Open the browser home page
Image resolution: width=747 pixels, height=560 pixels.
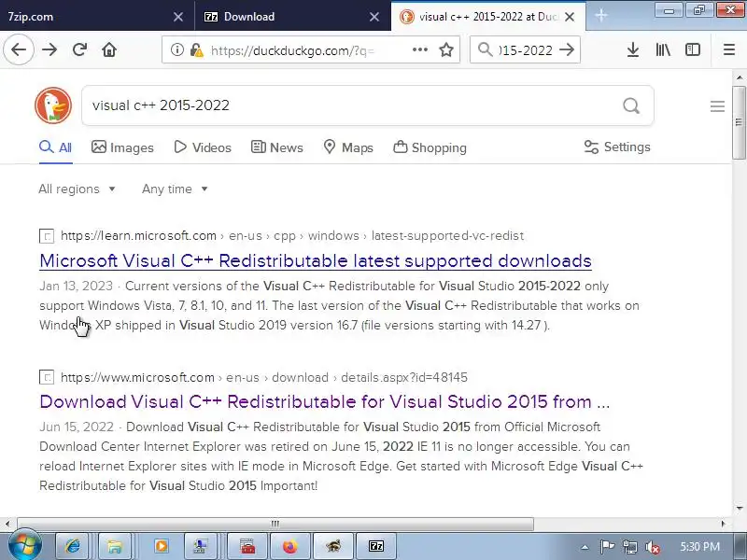coord(109,49)
